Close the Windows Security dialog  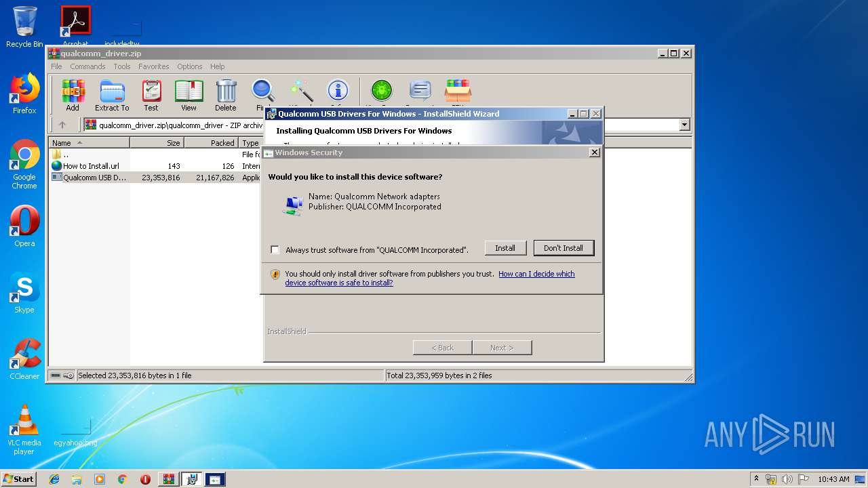[595, 152]
